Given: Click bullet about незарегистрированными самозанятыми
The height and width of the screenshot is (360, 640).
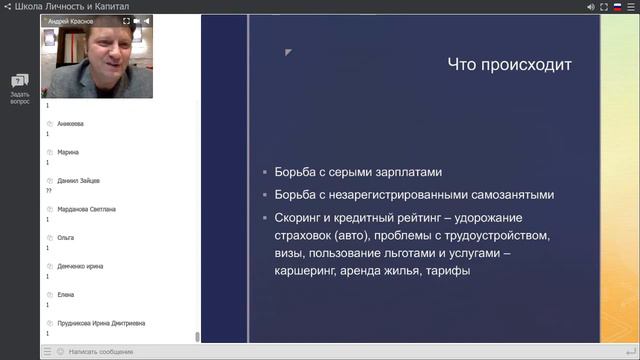Looking at the screenshot, I should coord(414,195).
